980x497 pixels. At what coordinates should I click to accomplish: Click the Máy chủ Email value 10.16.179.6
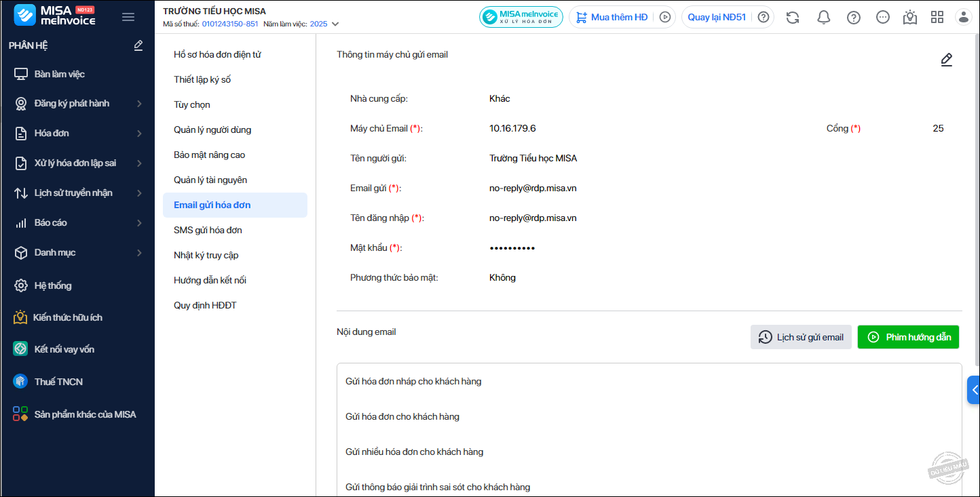point(512,128)
